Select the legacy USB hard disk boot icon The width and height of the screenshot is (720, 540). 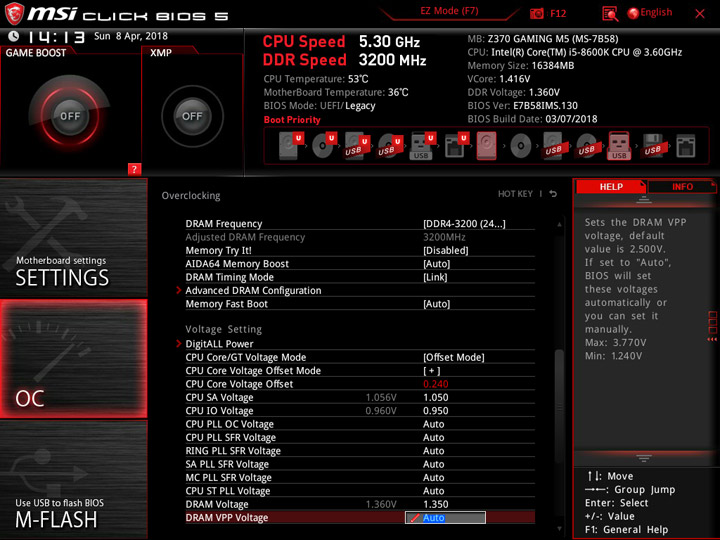[554, 146]
